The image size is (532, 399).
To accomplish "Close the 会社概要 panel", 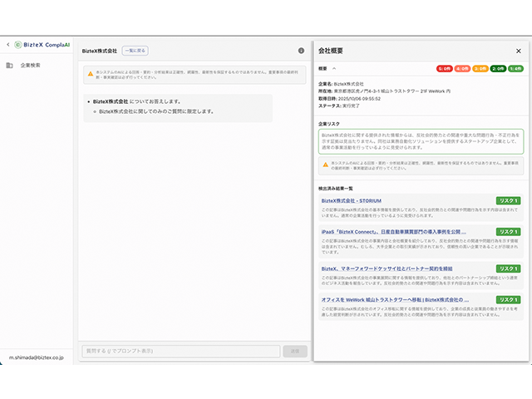I will point(519,51).
